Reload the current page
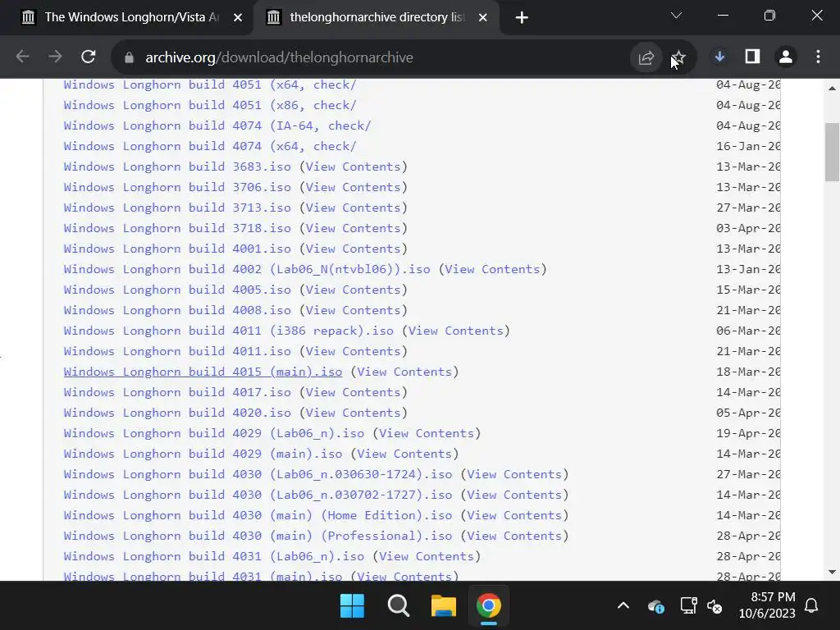Screen dimensions: 840x630 click(89, 57)
